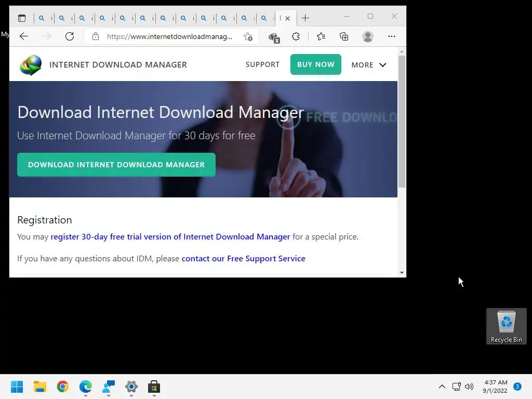Open Microsoft Edge from taskbar

tap(86, 387)
